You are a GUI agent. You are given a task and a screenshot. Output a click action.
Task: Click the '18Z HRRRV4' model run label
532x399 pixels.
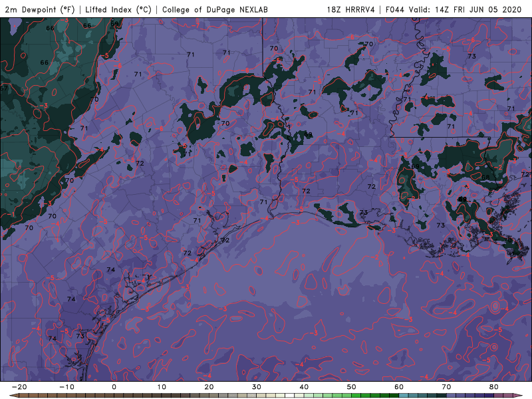tap(351, 9)
